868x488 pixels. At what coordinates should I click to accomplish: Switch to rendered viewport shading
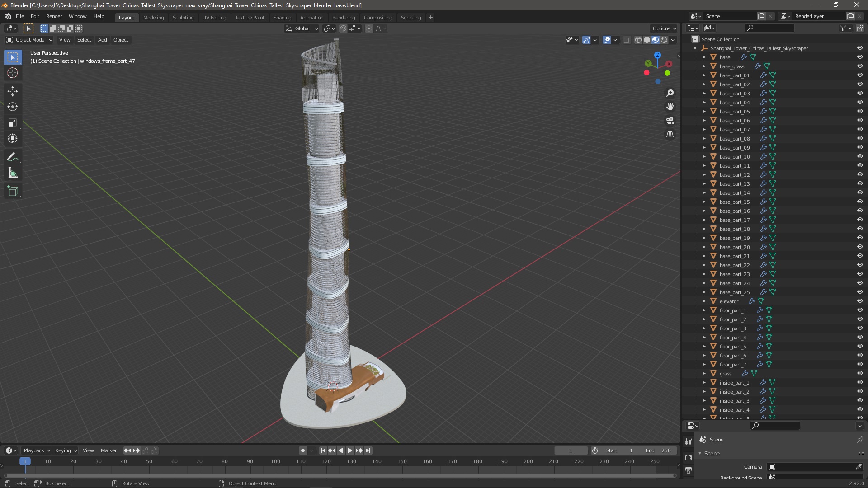tap(664, 40)
